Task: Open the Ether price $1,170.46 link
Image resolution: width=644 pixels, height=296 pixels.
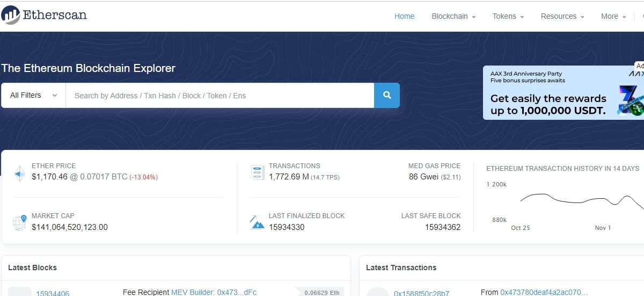Action: (x=49, y=176)
